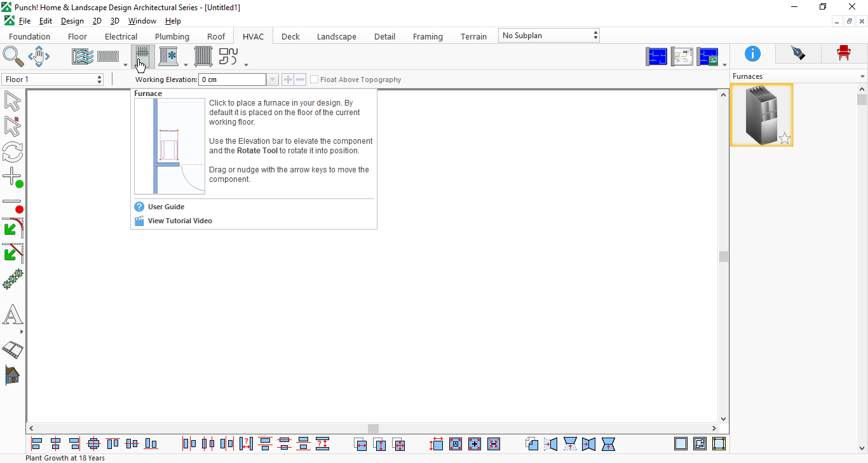Open the red chair furniture library tab
The image size is (868, 463).
(844, 53)
